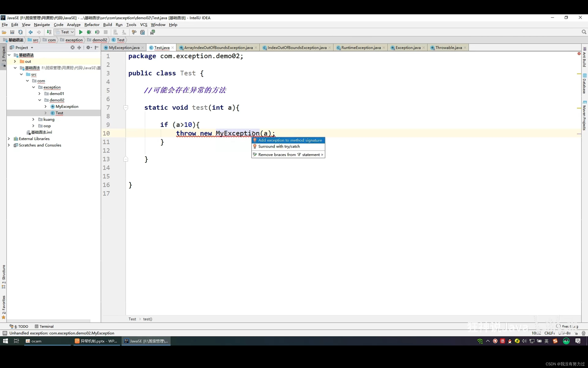This screenshot has width=588, height=368.
Task: Click the Open file toolbar icon
Action: [x=4, y=32]
